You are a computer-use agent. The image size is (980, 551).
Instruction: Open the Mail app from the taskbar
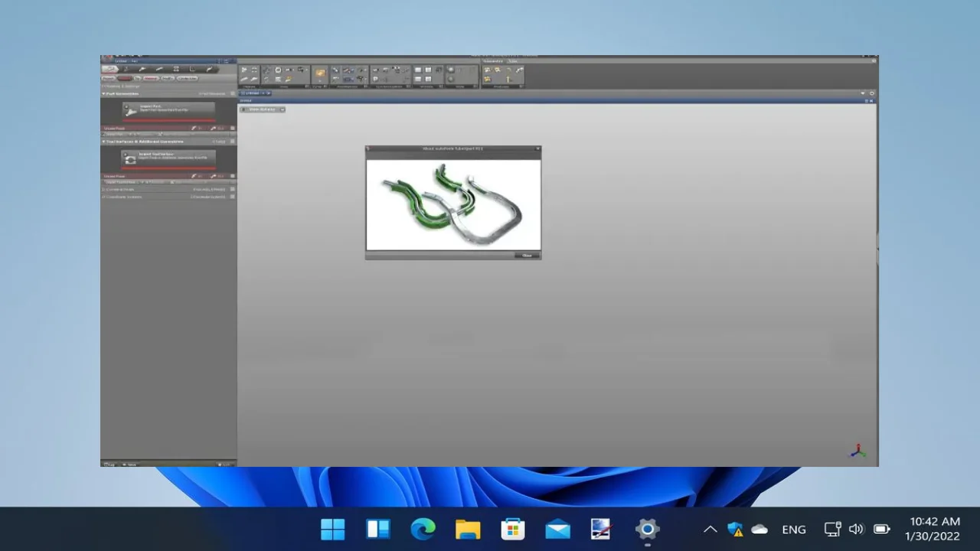click(557, 529)
